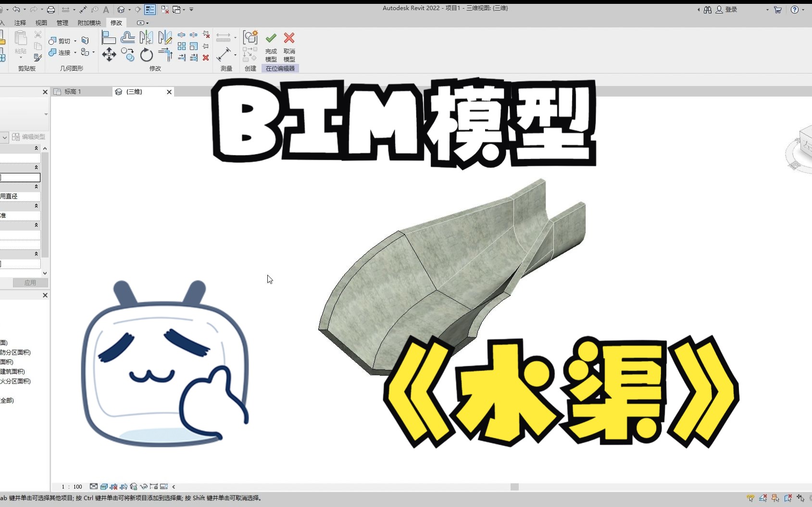
Task: Open the default 3D view house icon
Action: click(x=121, y=9)
